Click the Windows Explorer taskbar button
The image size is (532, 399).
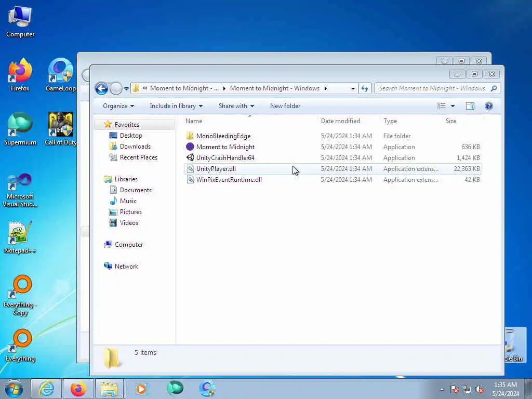(x=109, y=389)
